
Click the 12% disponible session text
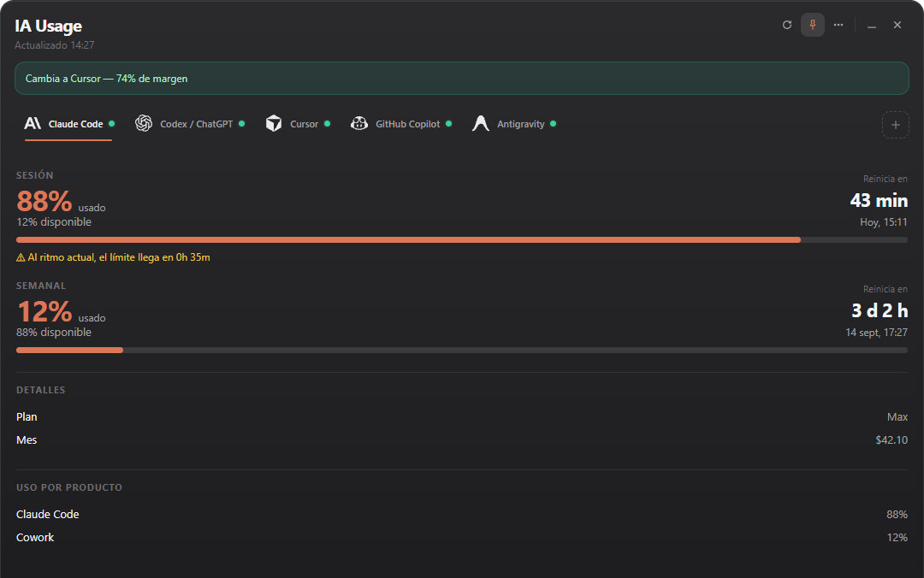54,222
